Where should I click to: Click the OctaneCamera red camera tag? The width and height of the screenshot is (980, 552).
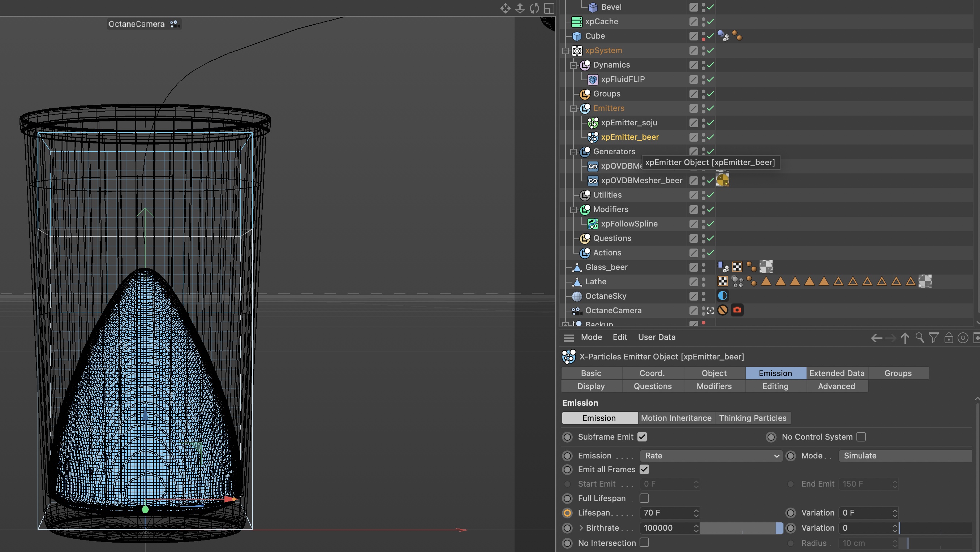(737, 310)
